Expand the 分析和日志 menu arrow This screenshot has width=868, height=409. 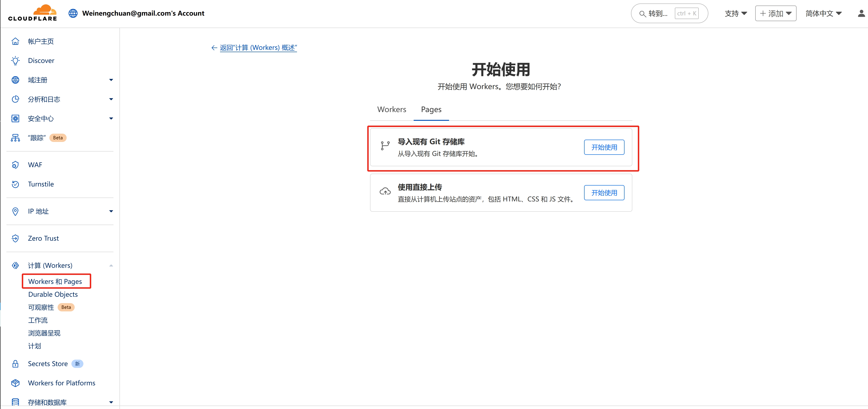click(x=111, y=99)
